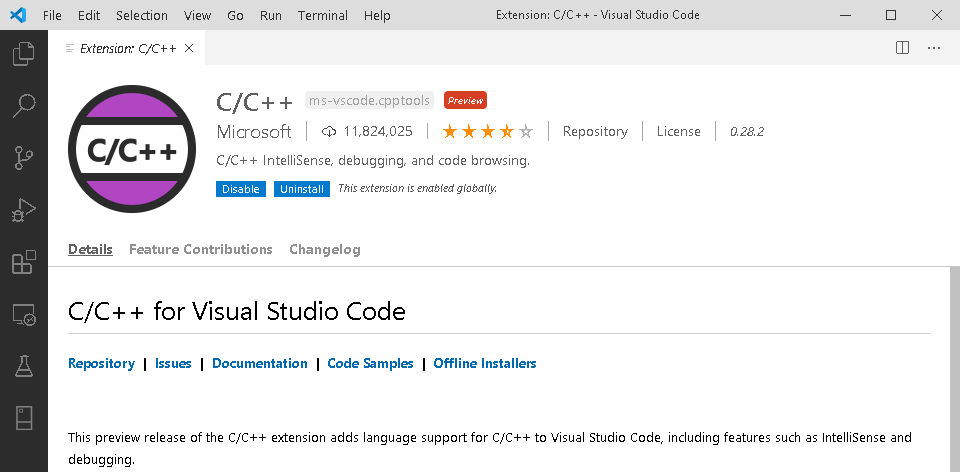Open the More Actions ellipsis menu
The image size is (960, 472).
934,47
